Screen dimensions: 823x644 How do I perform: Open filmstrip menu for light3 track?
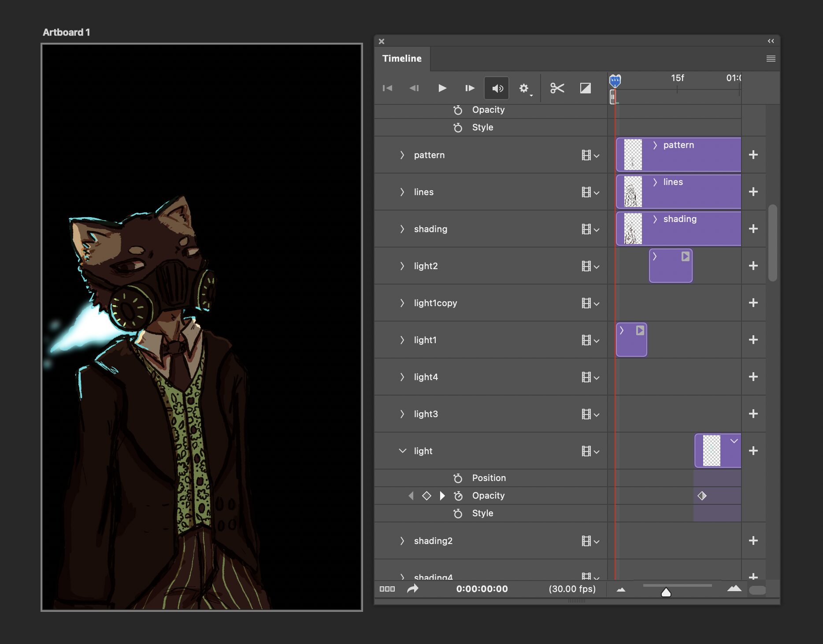click(x=590, y=414)
